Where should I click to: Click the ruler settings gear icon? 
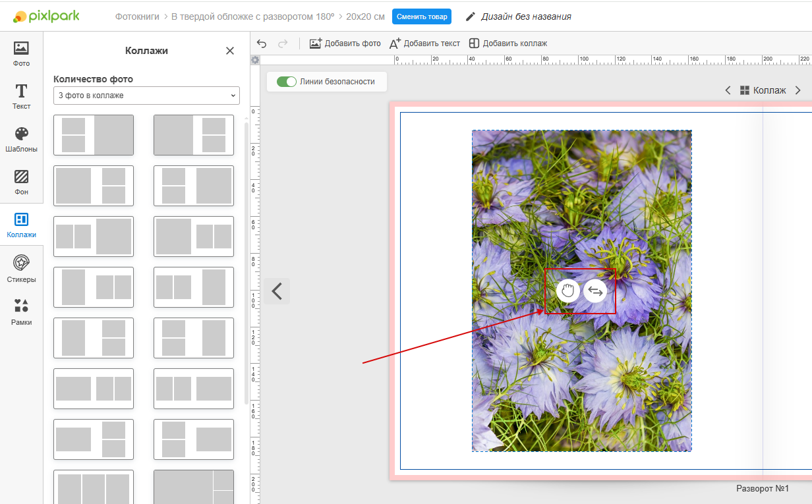(255, 60)
